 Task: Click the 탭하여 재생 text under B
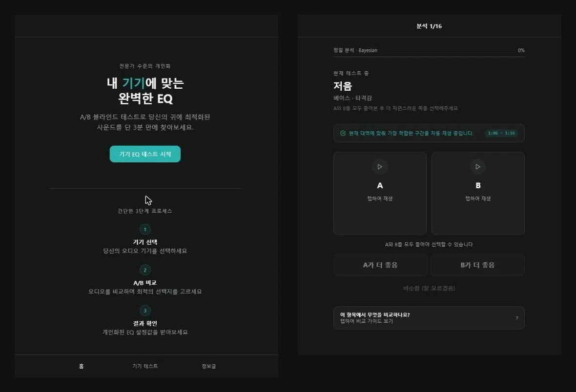point(478,198)
